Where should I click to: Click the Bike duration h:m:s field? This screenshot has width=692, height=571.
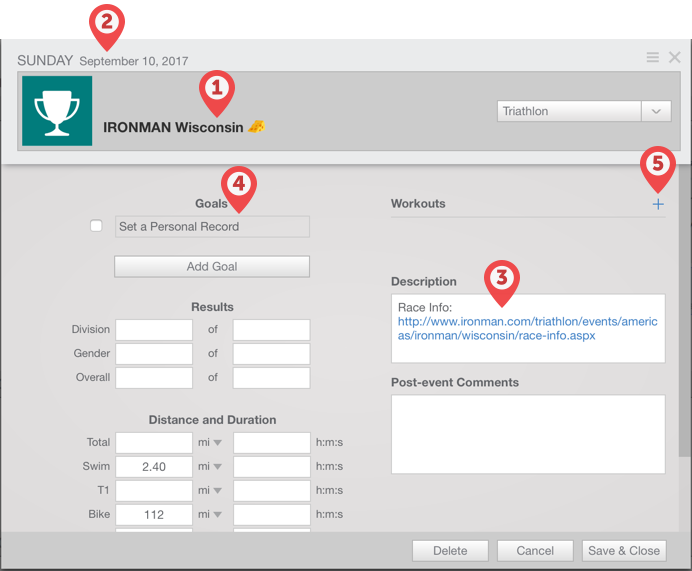[x=272, y=515]
